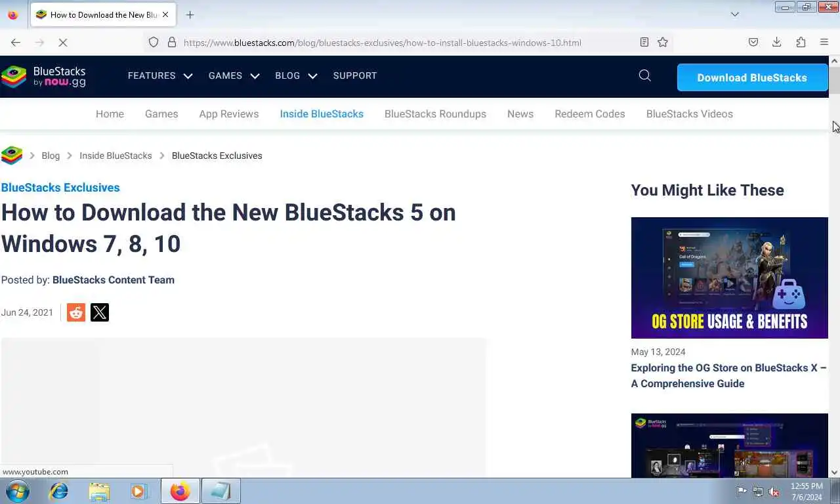Open the tracking protection shield icon
This screenshot has height=504, width=840.
pyautogui.click(x=154, y=42)
